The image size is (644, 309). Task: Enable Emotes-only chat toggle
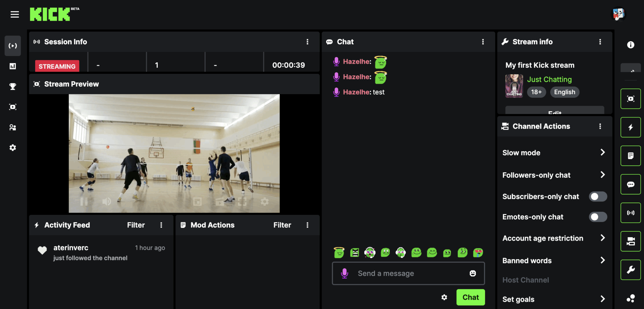point(598,217)
